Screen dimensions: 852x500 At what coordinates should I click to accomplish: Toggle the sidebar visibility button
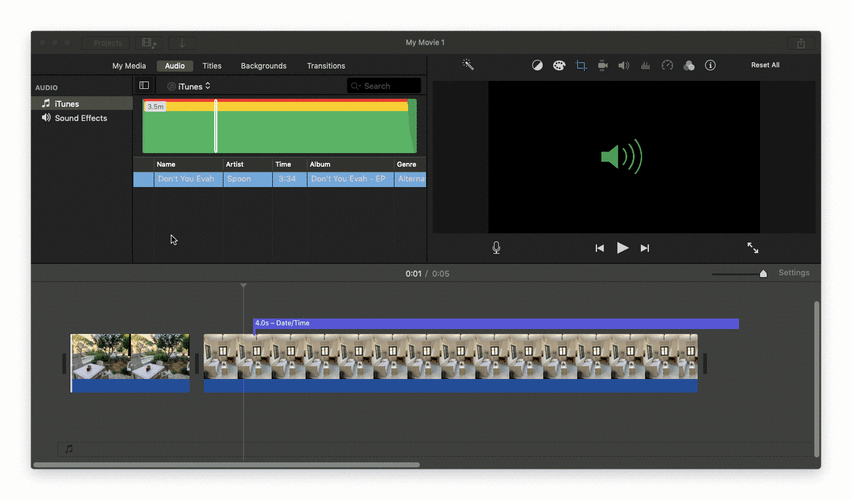[144, 86]
